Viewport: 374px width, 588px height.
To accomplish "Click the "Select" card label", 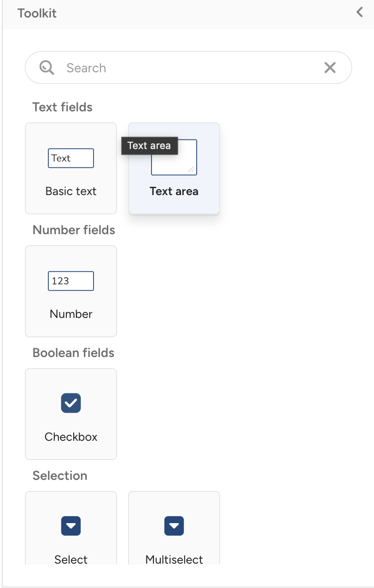I will 71,559.
